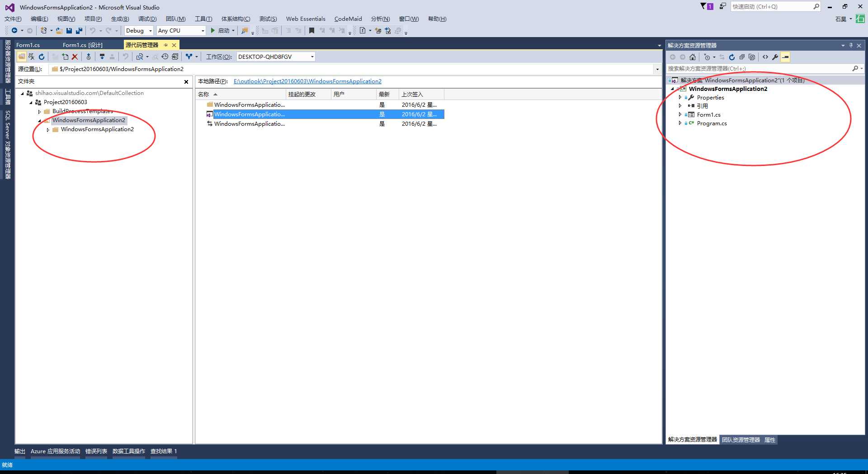This screenshot has width=868, height=474.
Task: Open the workspace DESKTOP-QHD8FGV dropdown
Action: 312,57
